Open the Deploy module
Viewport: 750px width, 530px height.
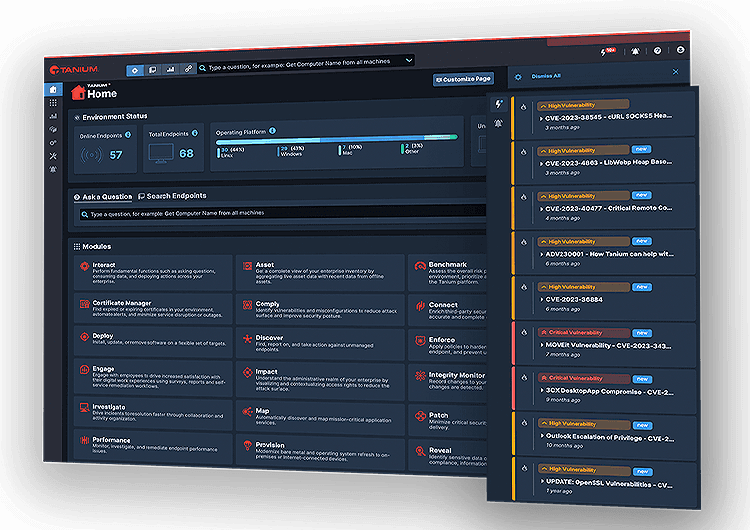154,342
